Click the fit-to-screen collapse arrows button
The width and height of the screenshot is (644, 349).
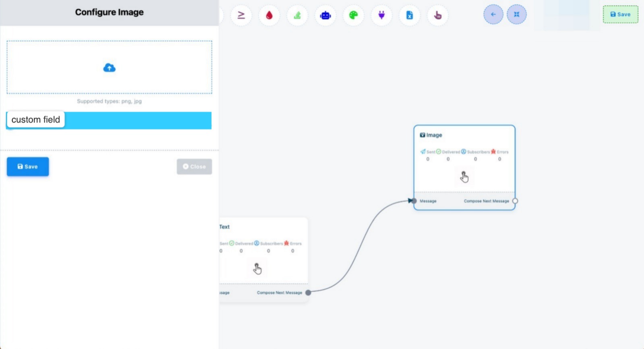516,15
